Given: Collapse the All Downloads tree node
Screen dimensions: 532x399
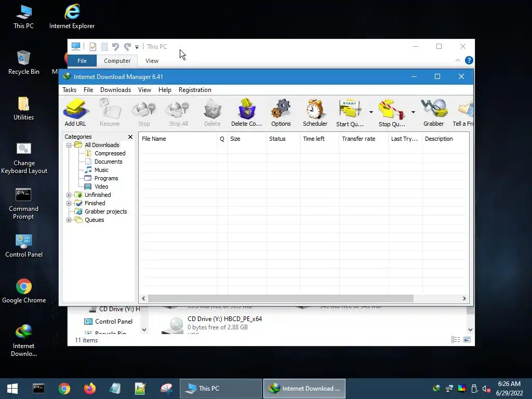Looking at the screenshot, I should coord(69,145).
